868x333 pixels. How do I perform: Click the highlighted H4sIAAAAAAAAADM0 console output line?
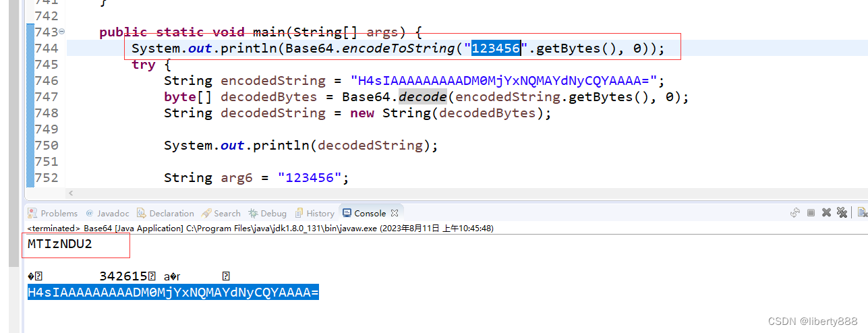pos(173,292)
